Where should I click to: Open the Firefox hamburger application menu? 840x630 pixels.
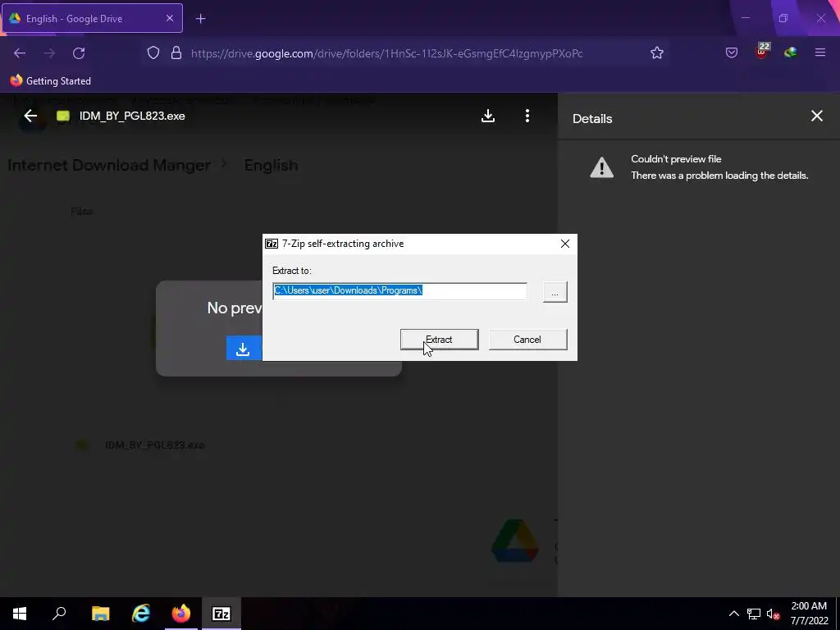820,52
